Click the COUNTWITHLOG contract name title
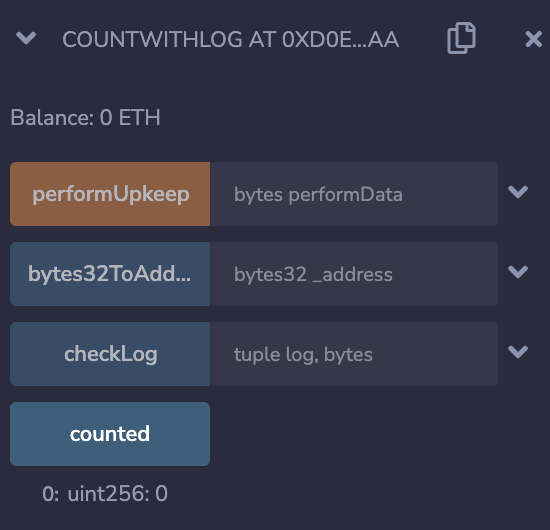This screenshot has width=550, height=530. pyautogui.click(x=152, y=39)
